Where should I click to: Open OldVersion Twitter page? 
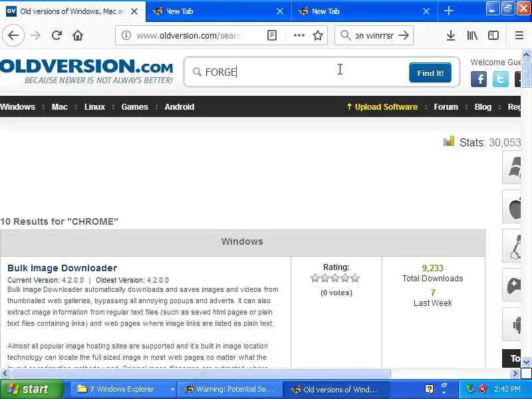point(501,79)
